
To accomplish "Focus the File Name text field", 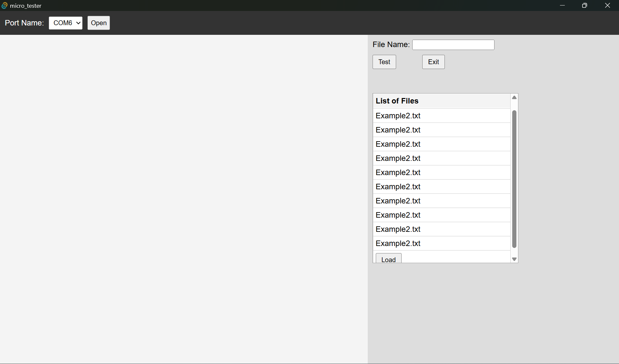I will [x=453, y=45].
